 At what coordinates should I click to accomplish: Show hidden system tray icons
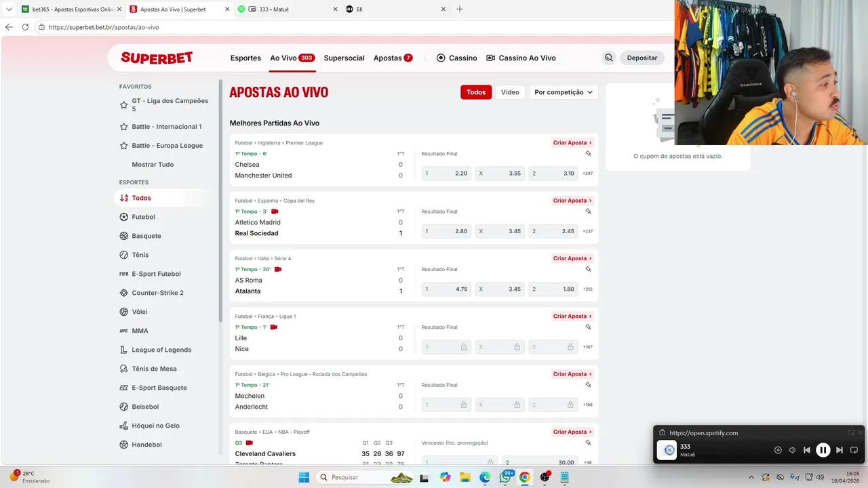tap(751, 477)
